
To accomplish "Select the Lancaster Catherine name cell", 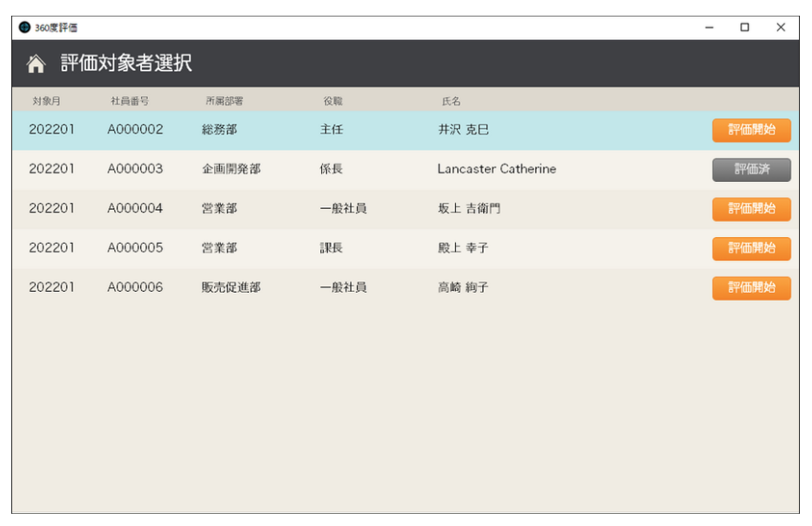I will [x=496, y=169].
